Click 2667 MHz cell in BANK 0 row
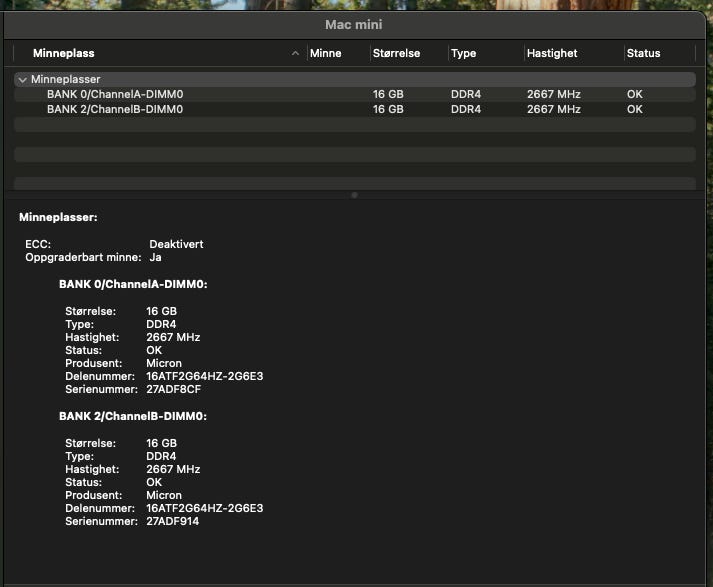Image resolution: width=713 pixels, height=587 pixels. tap(553, 94)
